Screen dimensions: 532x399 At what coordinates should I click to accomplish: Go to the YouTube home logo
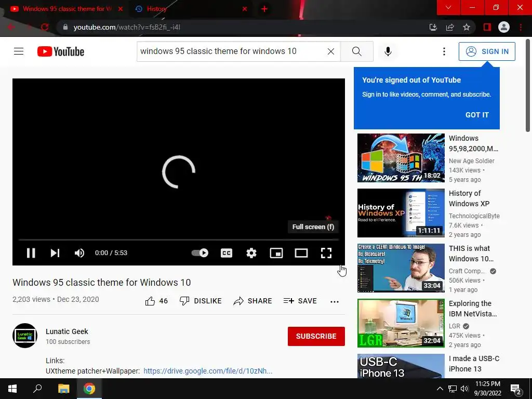click(x=61, y=51)
